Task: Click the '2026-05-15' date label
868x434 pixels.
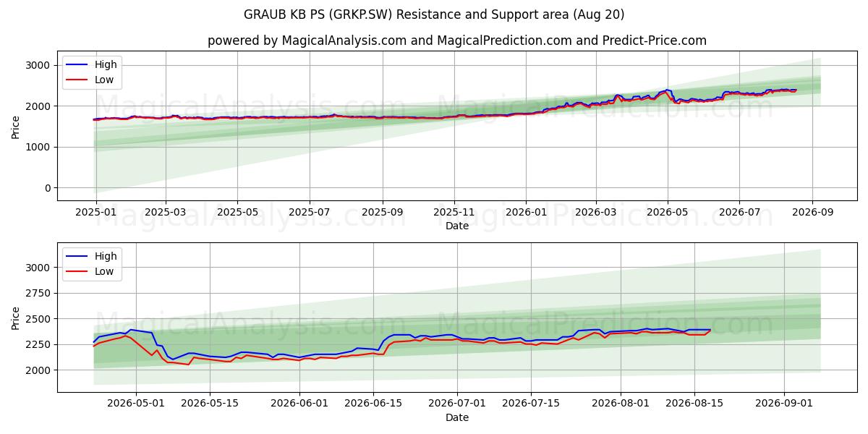Action: tap(210, 404)
